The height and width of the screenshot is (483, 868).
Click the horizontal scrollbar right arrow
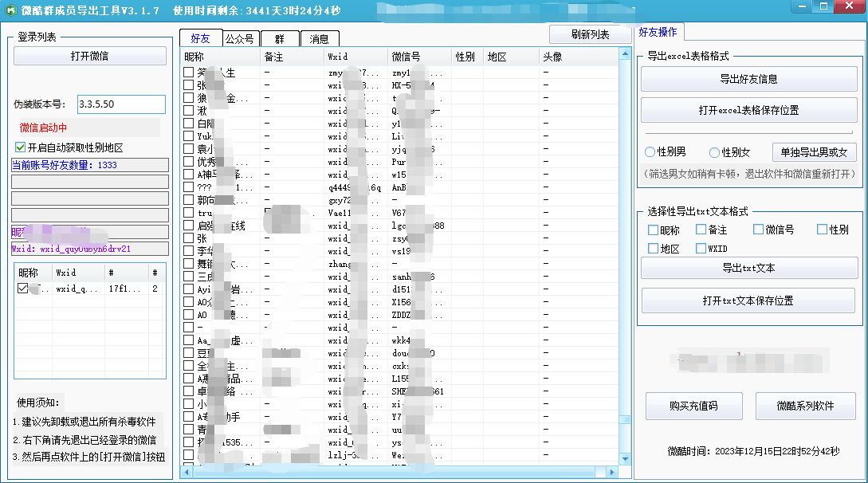point(611,472)
